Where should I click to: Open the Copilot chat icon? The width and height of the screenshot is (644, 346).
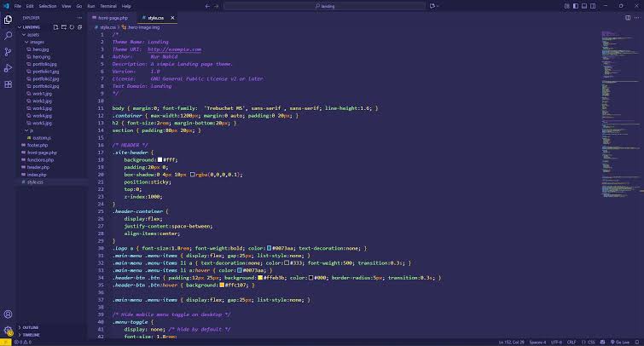[x=432, y=6]
